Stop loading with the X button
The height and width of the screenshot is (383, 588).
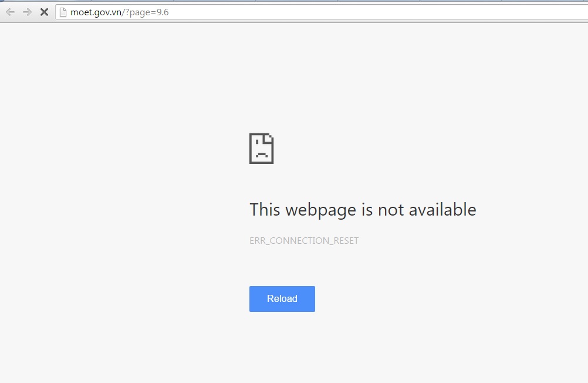[x=44, y=12]
